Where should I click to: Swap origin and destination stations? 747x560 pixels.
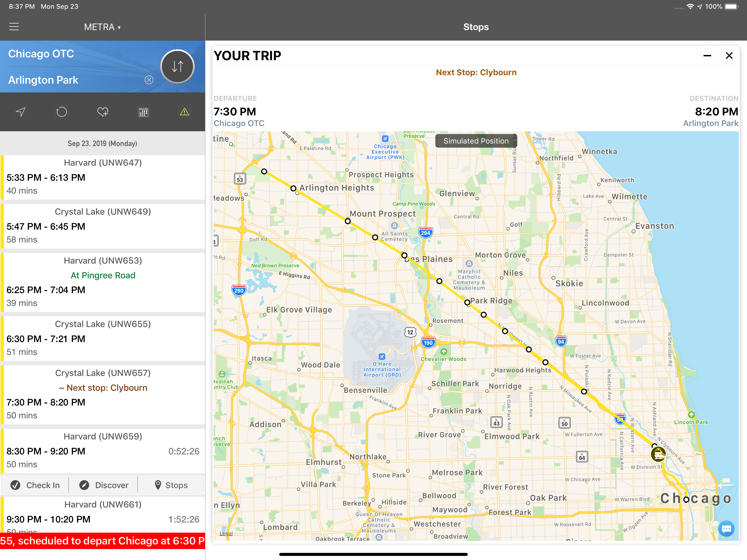pyautogui.click(x=177, y=66)
